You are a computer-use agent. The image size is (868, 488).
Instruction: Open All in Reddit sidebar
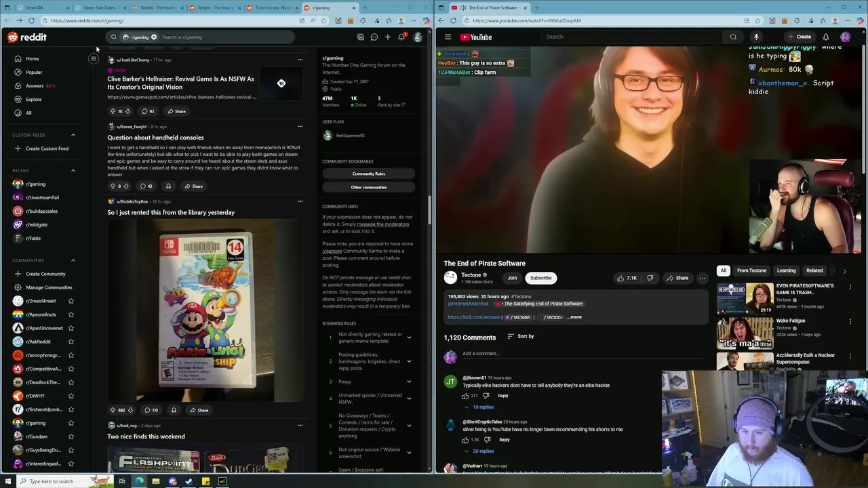pos(28,113)
